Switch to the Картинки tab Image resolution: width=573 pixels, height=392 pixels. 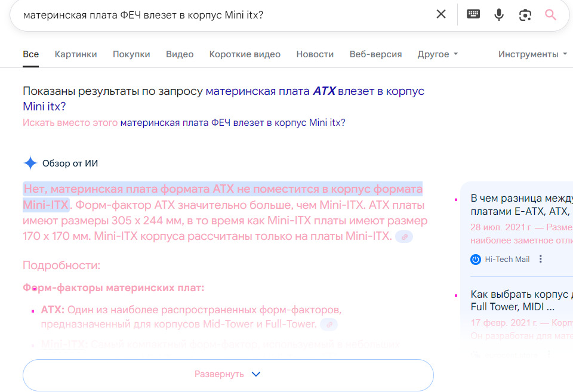(76, 54)
